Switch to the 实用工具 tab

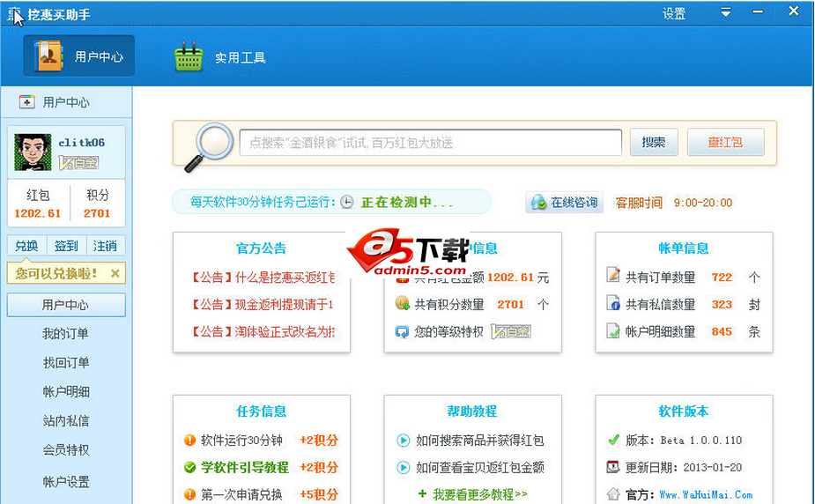click(220, 56)
